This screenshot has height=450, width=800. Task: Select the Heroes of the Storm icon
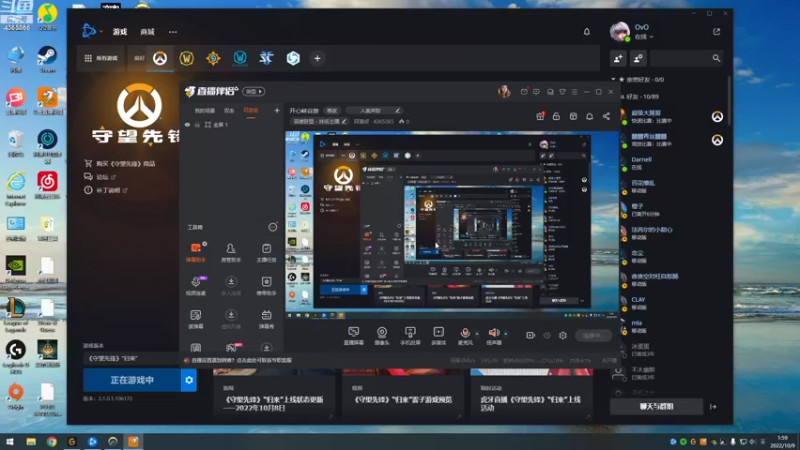293,58
